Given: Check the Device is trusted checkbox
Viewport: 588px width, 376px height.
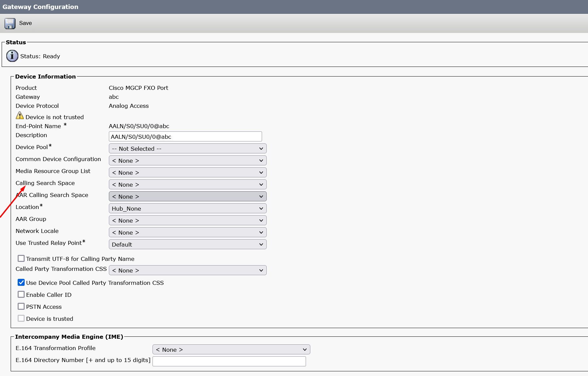Looking at the screenshot, I should [21, 318].
